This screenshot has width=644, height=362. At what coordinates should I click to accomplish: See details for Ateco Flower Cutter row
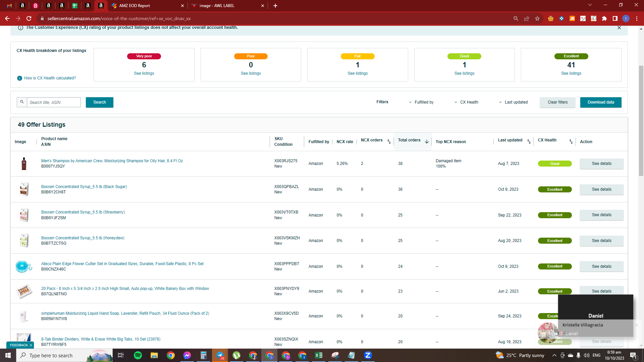601,266
